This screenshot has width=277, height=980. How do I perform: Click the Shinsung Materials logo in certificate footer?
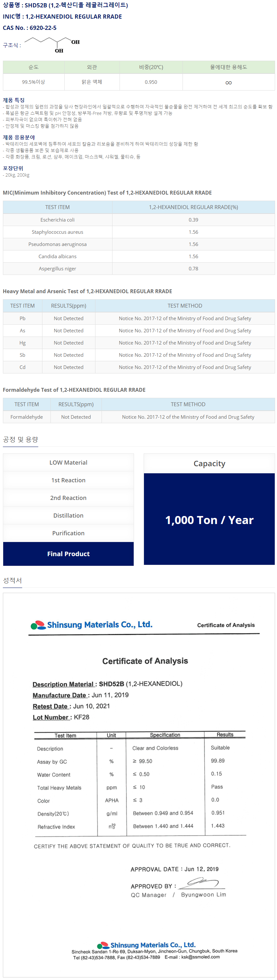pyautogui.click(x=146, y=945)
